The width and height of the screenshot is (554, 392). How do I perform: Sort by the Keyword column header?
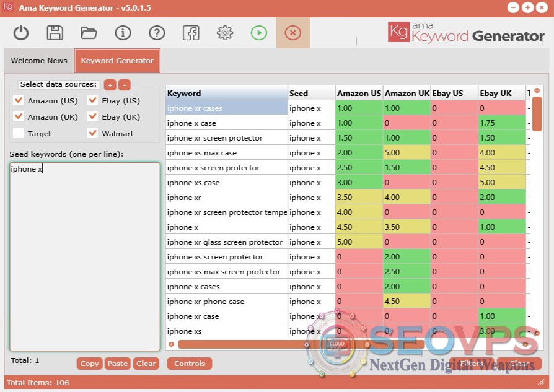[x=226, y=94]
